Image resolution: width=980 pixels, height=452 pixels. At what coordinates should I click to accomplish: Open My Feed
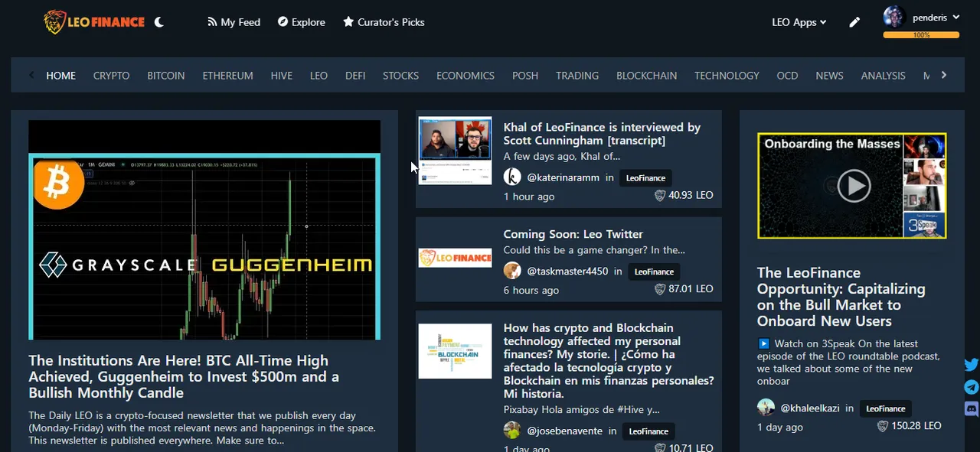point(234,22)
